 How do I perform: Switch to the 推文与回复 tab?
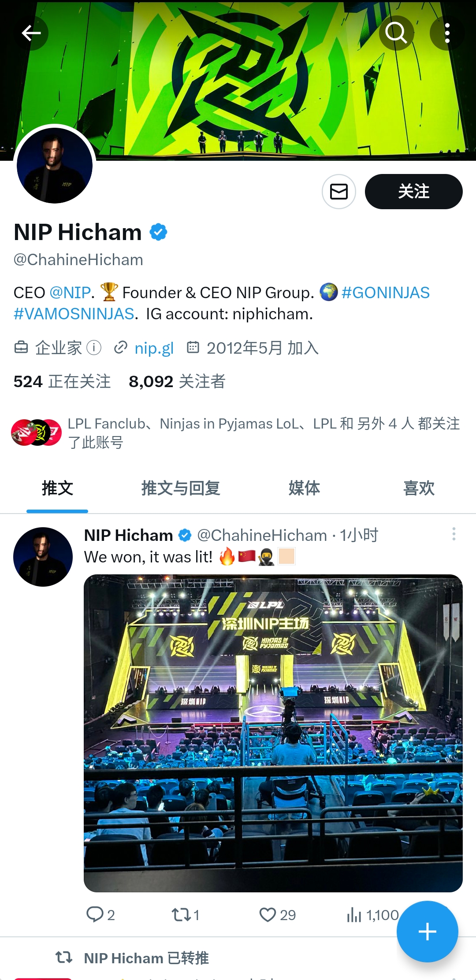tap(181, 488)
